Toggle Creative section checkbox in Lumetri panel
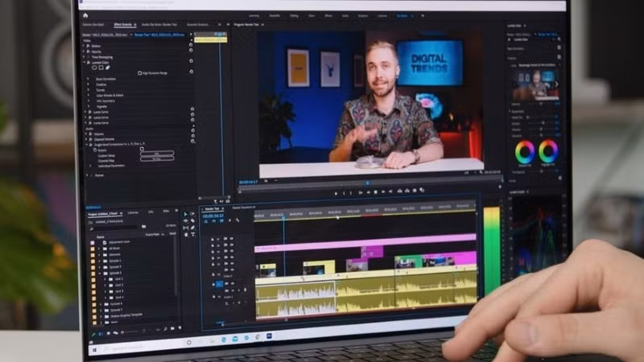644x362 pixels. (x=559, y=57)
